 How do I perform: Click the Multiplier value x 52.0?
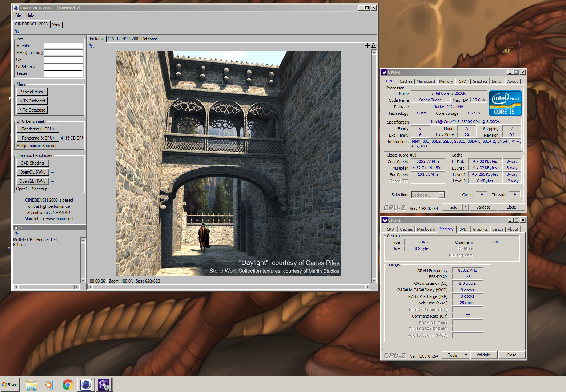point(428,168)
